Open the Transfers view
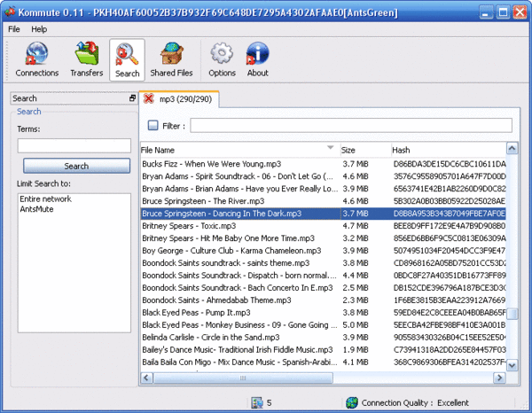This screenshot has width=532, height=413. point(87,59)
